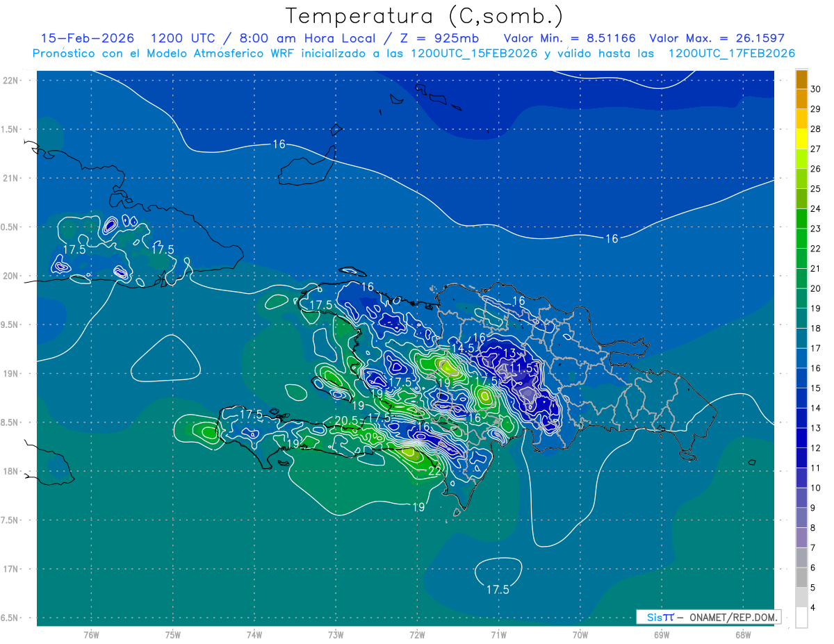Pick the purple swatch between 7 and 8

coord(801,538)
